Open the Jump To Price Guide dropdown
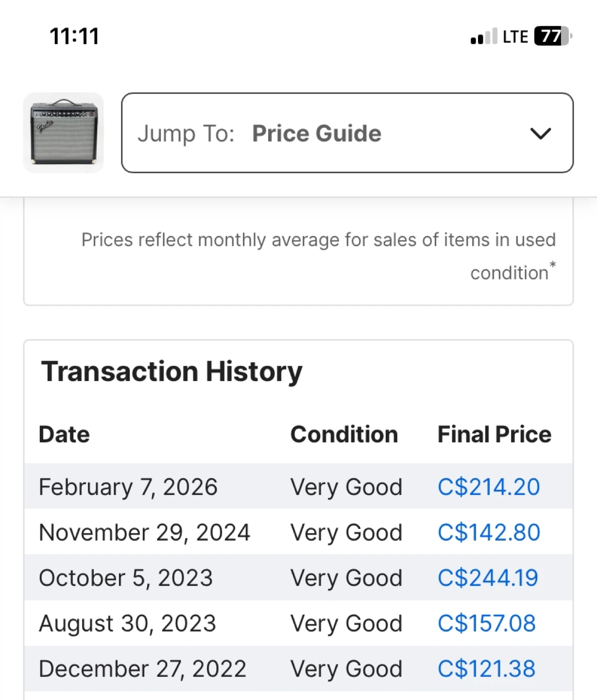This screenshot has height=700, width=597. [x=347, y=133]
